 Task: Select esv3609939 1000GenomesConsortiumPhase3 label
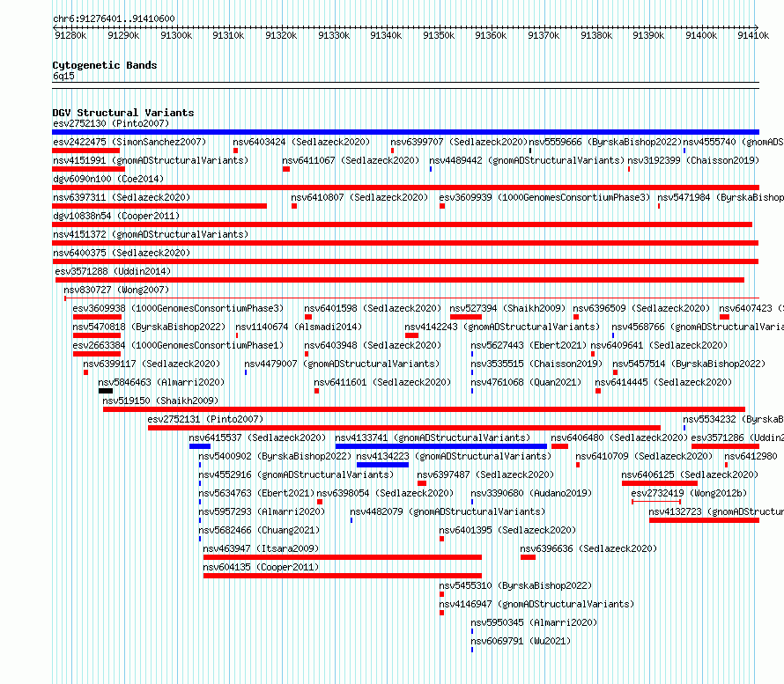tap(544, 197)
